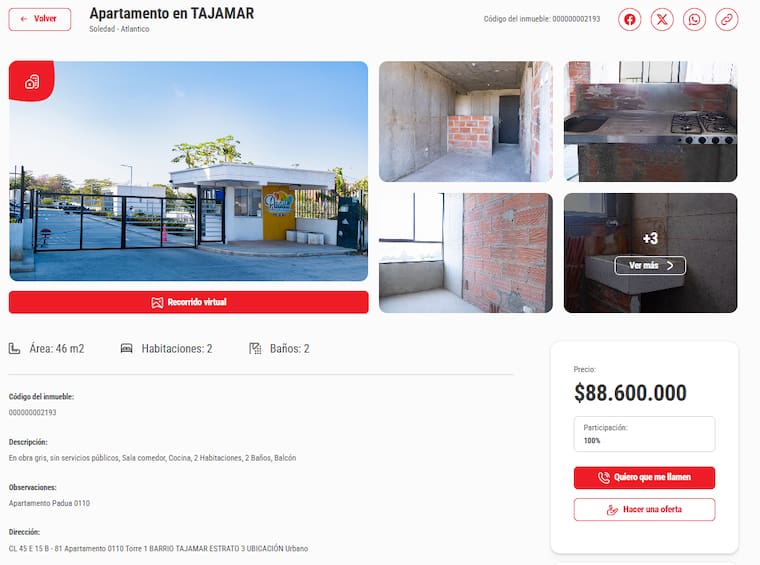Image resolution: width=760 pixels, height=565 pixels.
Task: Share listing on Facebook icon
Action: tap(629, 19)
